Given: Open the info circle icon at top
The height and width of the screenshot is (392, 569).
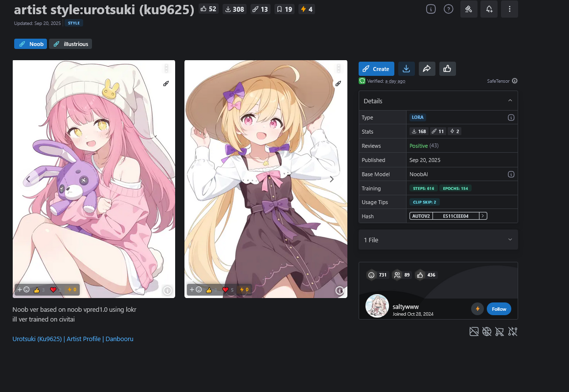Looking at the screenshot, I should tap(431, 9).
